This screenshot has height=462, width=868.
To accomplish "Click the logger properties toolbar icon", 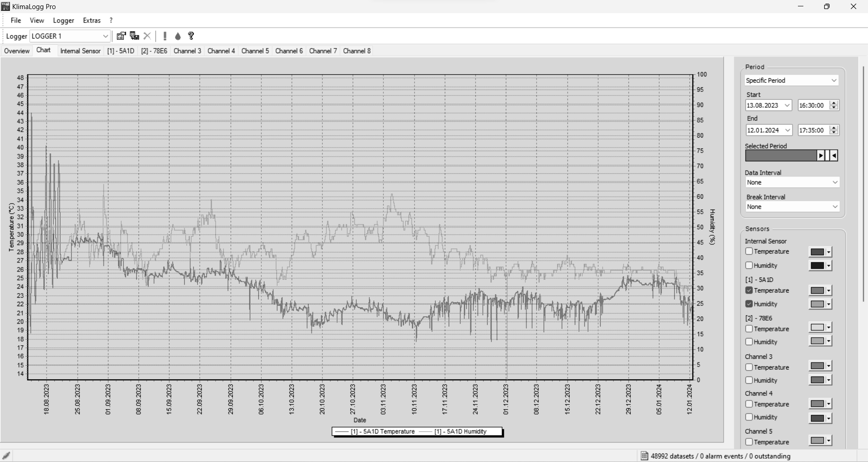I will [121, 36].
